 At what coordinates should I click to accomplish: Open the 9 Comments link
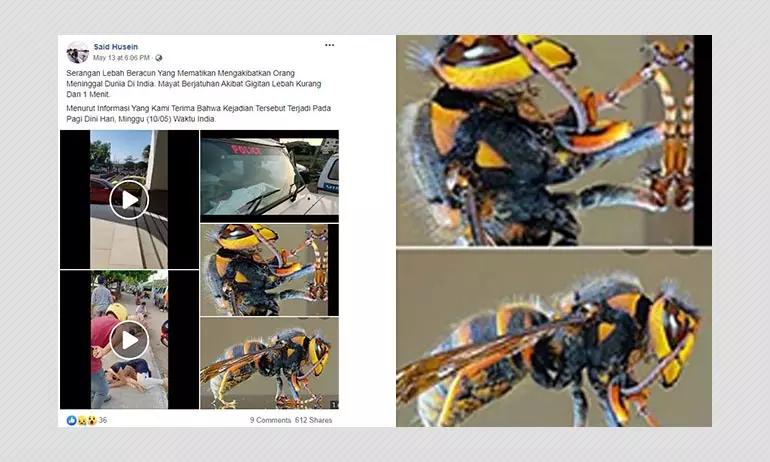coord(270,420)
